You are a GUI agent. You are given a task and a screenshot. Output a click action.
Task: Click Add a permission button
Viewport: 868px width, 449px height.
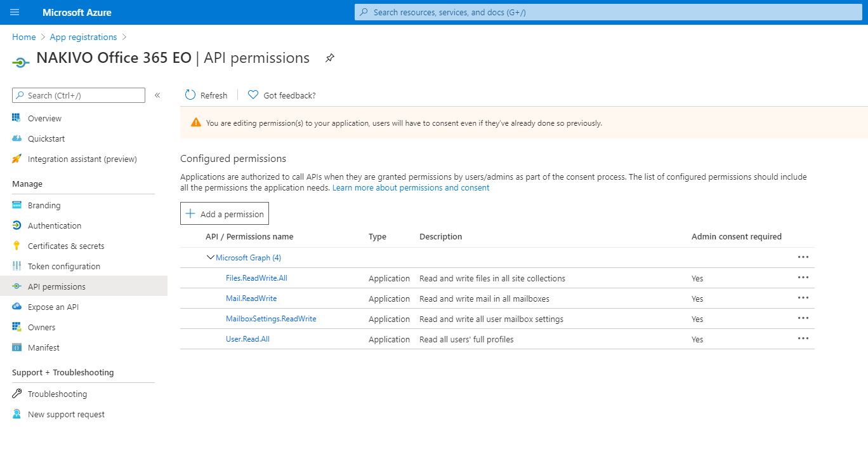(225, 214)
